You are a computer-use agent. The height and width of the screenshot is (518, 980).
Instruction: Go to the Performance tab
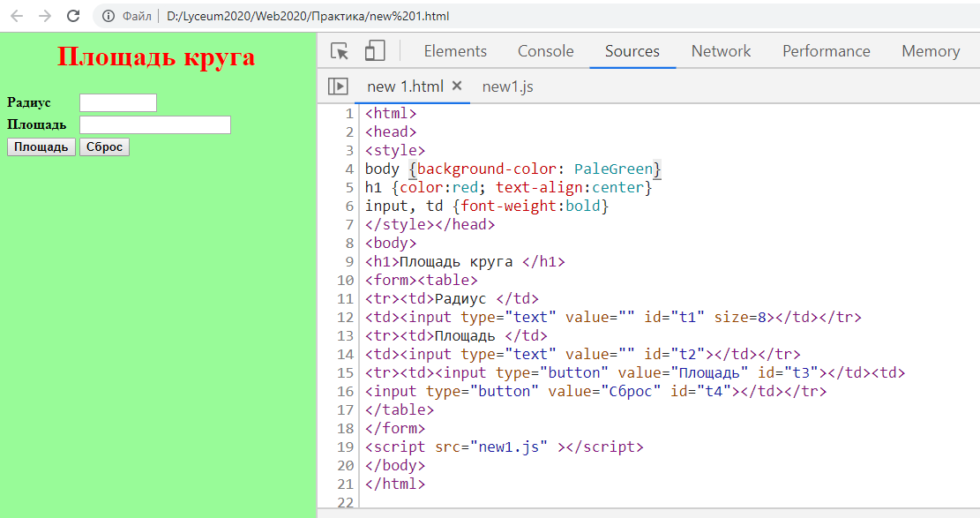pyautogui.click(x=826, y=51)
